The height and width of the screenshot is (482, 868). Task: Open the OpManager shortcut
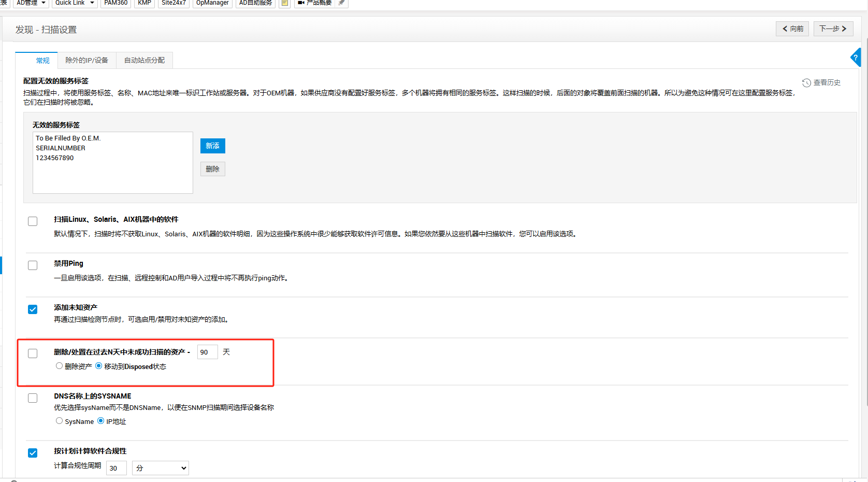click(212, 3)
